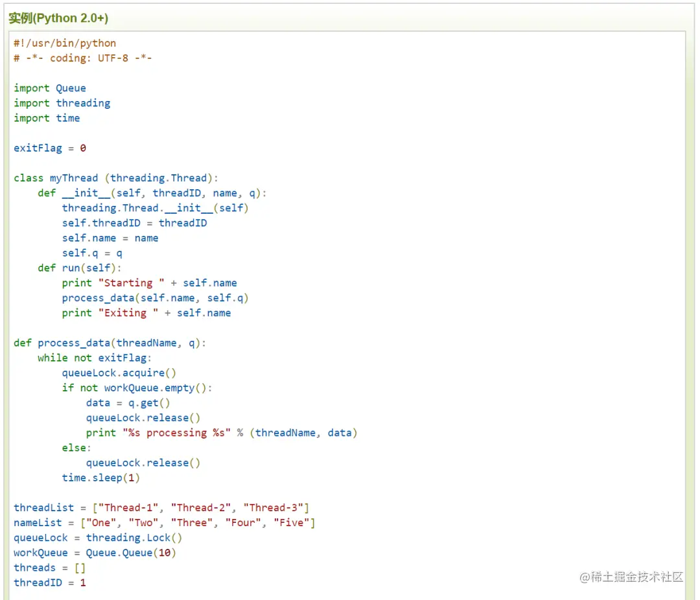
Task: Click the 'class myThread (threading.Thread):' line
Action: 115,178
